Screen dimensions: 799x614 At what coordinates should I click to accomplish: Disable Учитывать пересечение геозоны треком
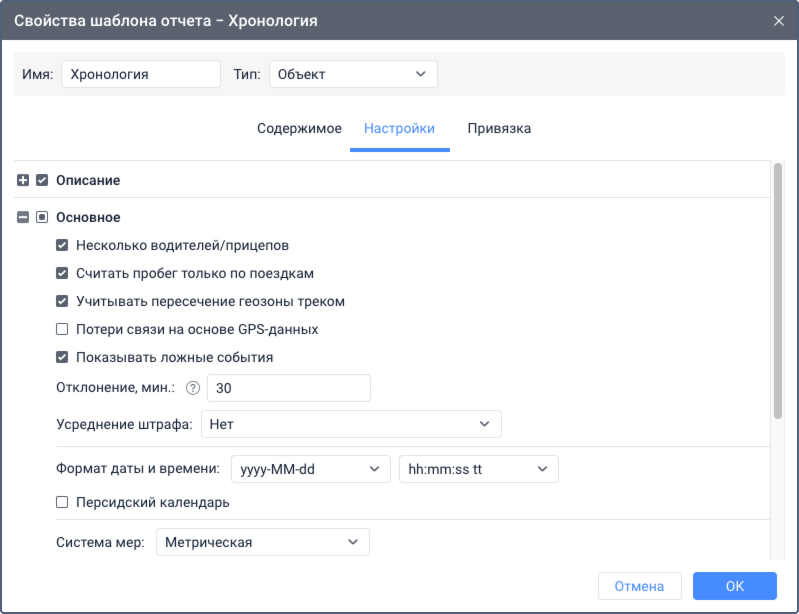pos(62,301)
